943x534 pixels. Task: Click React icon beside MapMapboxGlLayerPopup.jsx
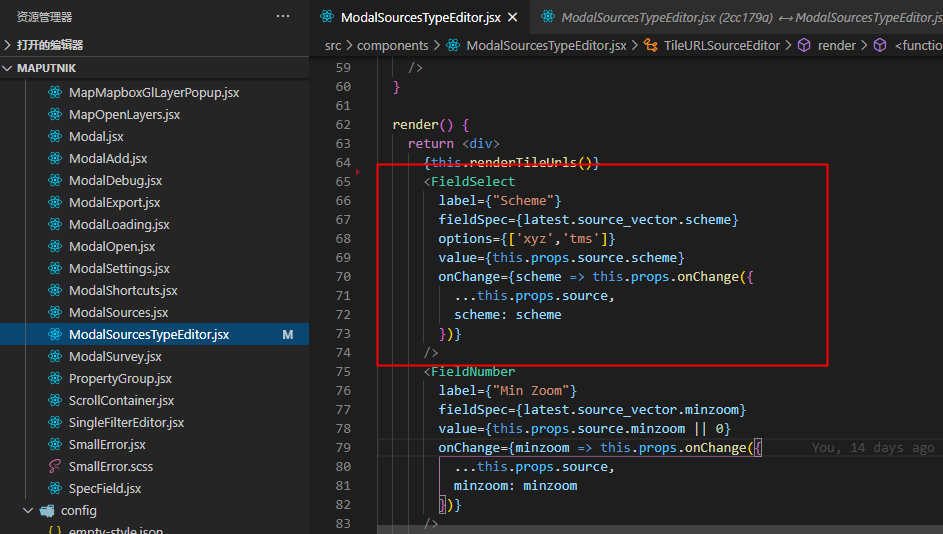point(55,92)
